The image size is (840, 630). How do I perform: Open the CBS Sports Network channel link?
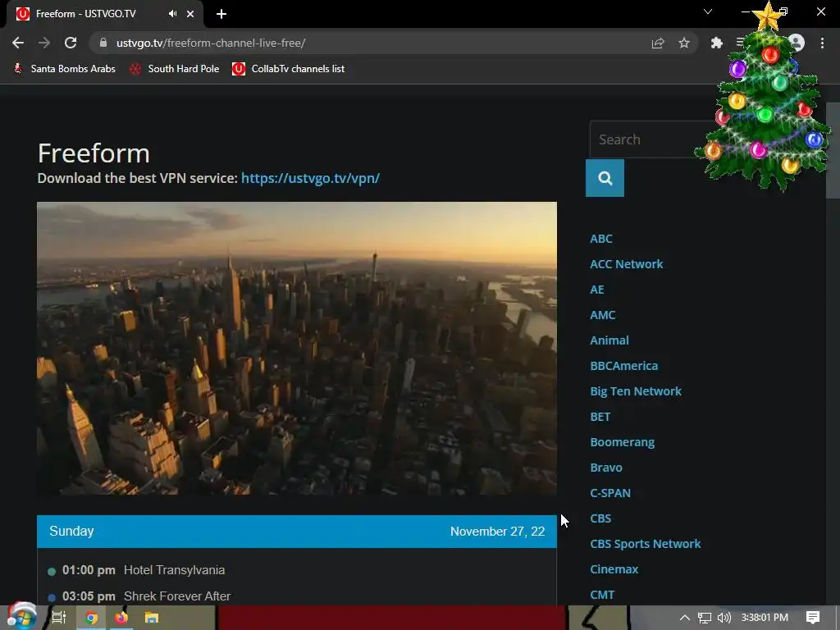(645, 544)
